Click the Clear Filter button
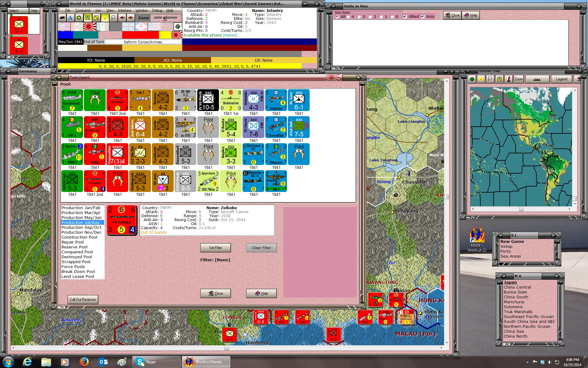Image resolution: width=588 pixels, height=368 pixels. [x=261, y=248]
